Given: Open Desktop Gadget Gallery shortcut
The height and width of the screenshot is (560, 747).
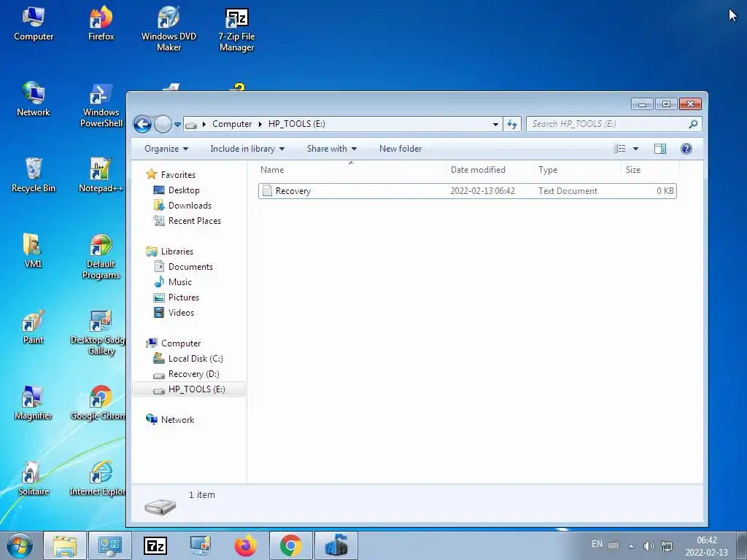Looking at the screenshot, I should click(x=98, y=333).
